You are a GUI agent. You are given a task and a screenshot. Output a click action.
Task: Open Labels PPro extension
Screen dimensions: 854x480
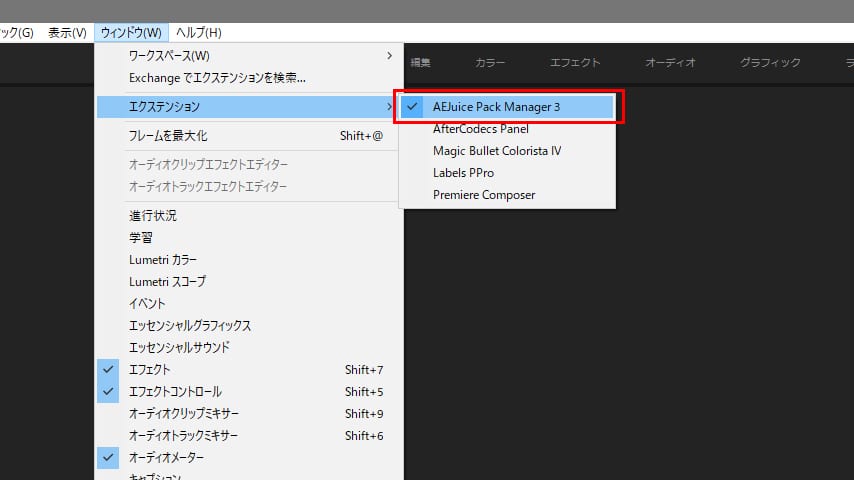[507, 173]
